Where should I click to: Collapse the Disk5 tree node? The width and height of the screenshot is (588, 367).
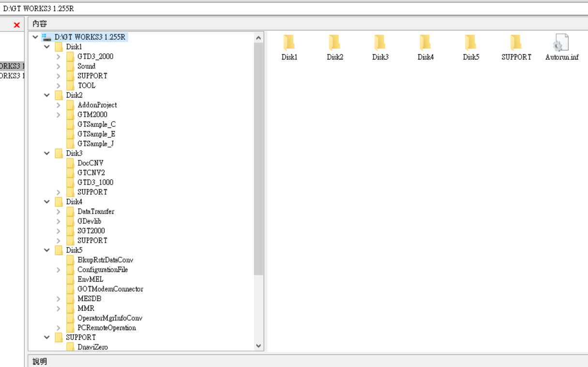click(47, 250)
